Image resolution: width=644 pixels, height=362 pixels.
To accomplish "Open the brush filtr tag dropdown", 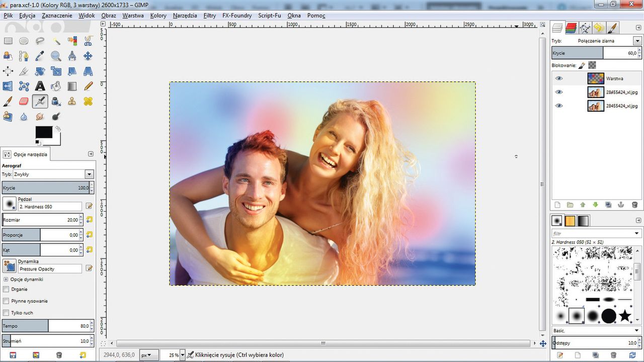I will point(637,233).
